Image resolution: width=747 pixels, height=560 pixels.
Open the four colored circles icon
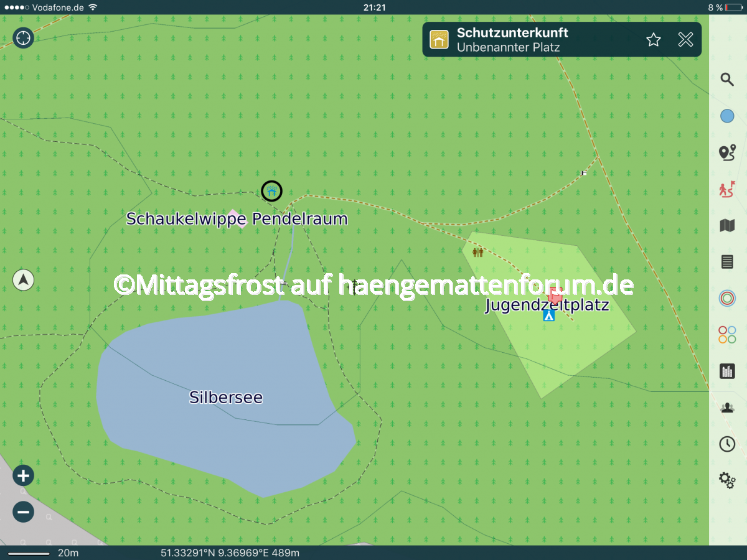coord(726,335)
